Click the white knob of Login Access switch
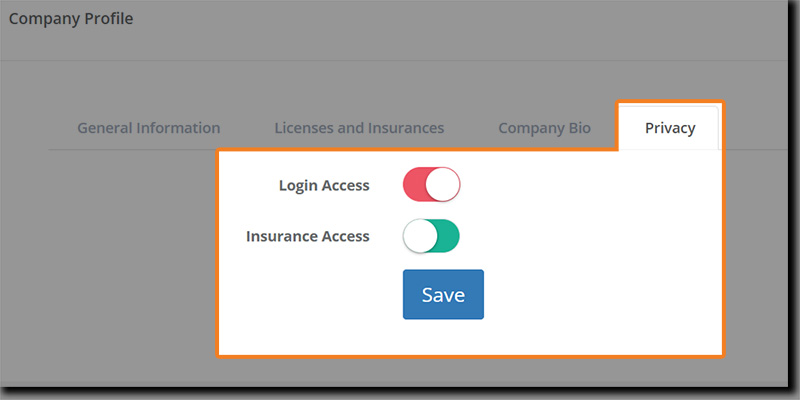This screenshot has width=800, height=400. click(443, 185)
